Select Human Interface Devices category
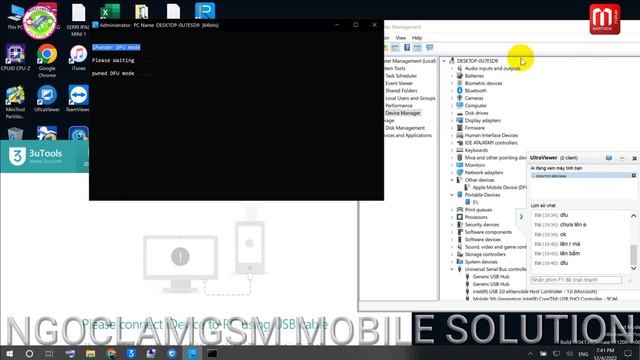This screenshot has height=360, width=640. 491,135
